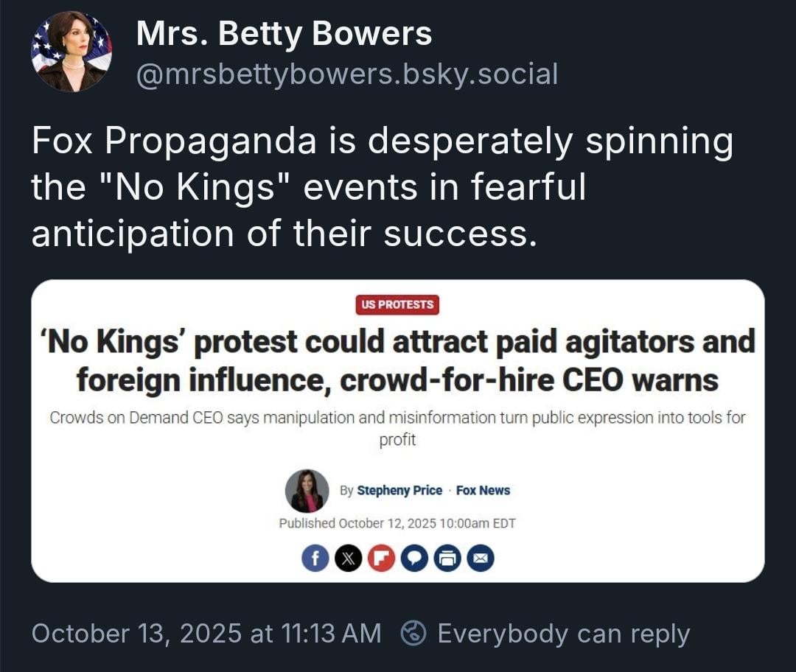
Task: Click the red Flipboard share icon
Action: [380, 559]
